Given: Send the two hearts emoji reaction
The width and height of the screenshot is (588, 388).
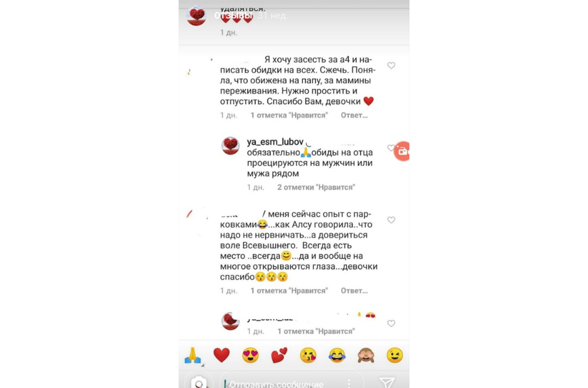Looking at the screenshot, I should 279,355.
